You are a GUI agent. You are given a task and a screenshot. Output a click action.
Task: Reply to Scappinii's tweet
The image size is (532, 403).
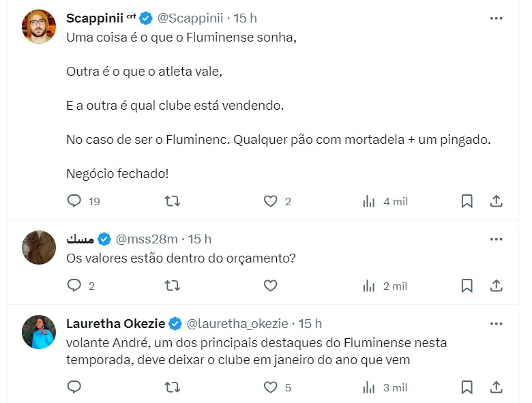75,201
